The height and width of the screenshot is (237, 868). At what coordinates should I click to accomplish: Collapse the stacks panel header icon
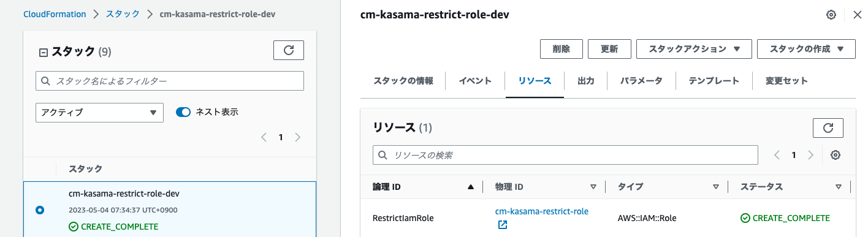(x=43, y=52)
